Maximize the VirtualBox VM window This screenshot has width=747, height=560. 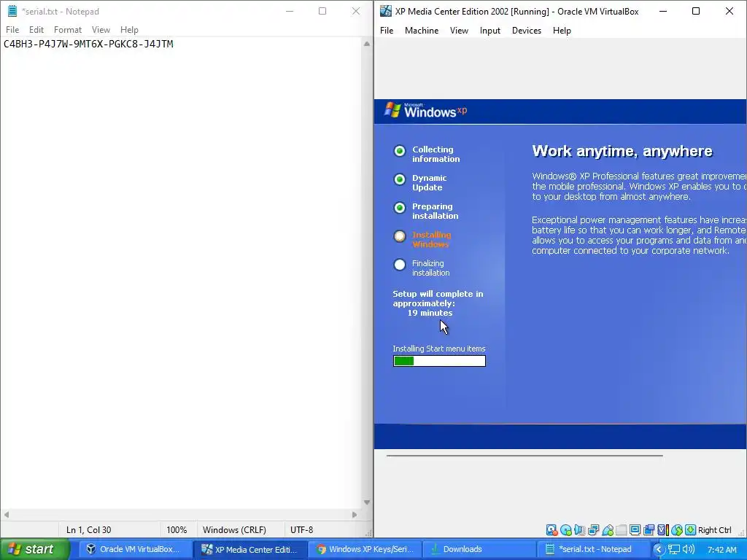coord(696,11)
